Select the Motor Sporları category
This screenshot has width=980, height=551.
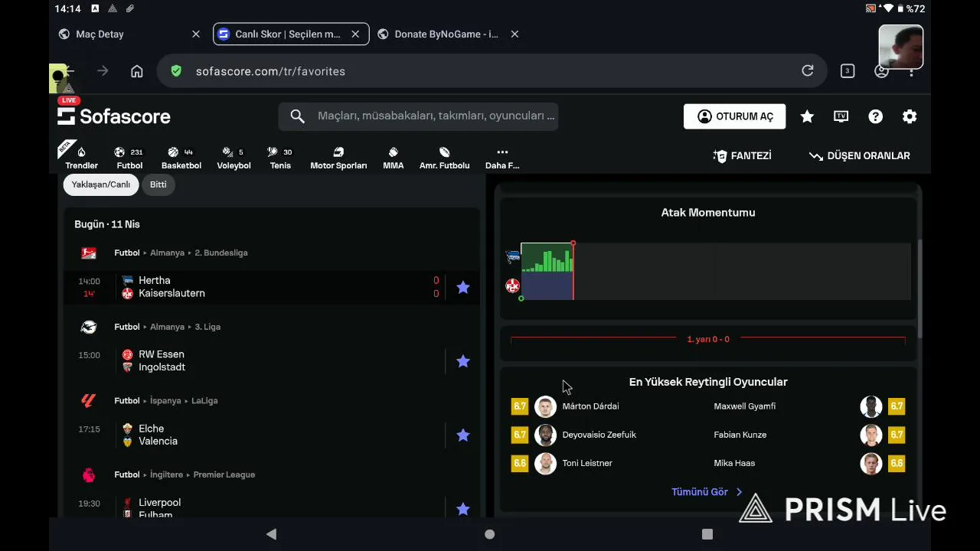click(338, 158)
